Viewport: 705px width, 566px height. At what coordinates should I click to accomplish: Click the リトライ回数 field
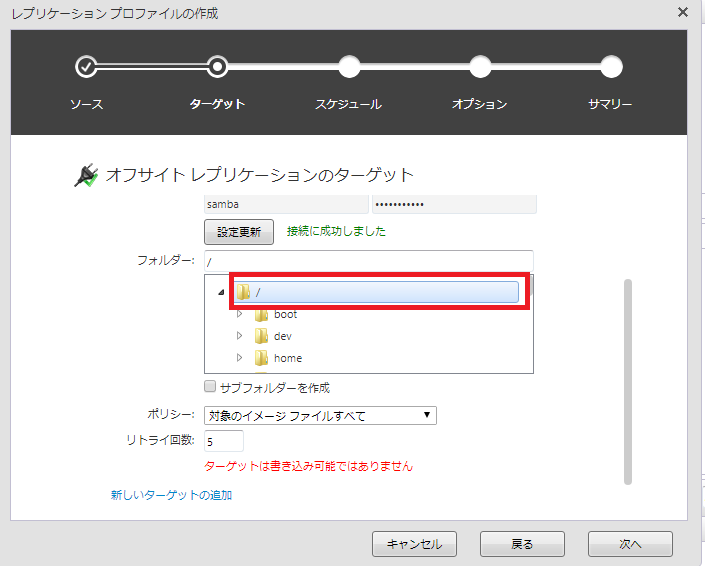point(224,441)
